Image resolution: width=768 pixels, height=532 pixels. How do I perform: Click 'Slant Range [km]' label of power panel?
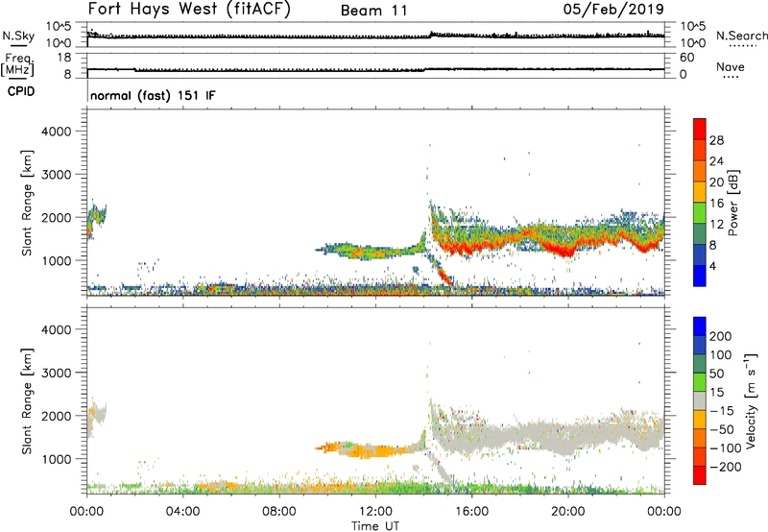coord(27,203)
